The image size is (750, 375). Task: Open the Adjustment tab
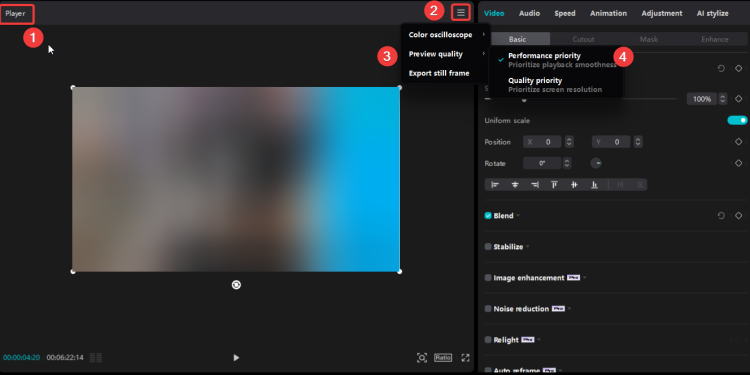(662, 13)
